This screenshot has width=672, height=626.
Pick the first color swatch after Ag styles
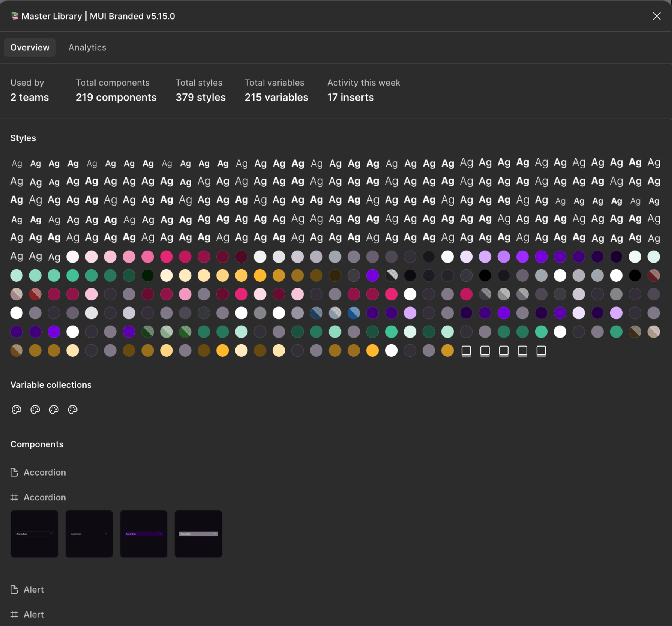pos(73,257)
